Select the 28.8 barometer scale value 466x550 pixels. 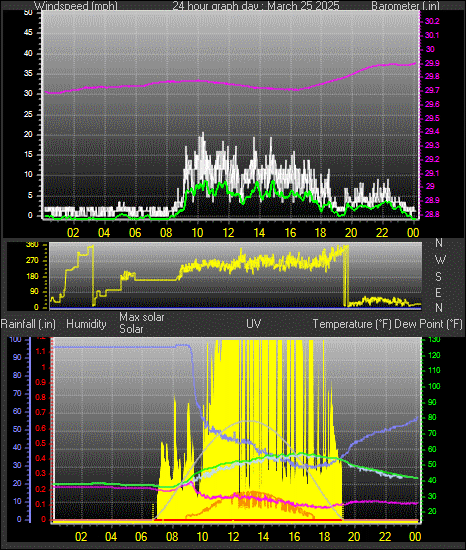432,214
